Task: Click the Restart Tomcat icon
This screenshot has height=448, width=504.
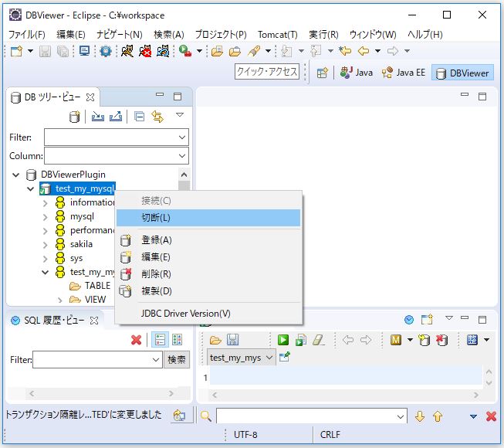Action: (x=163, y=51)
